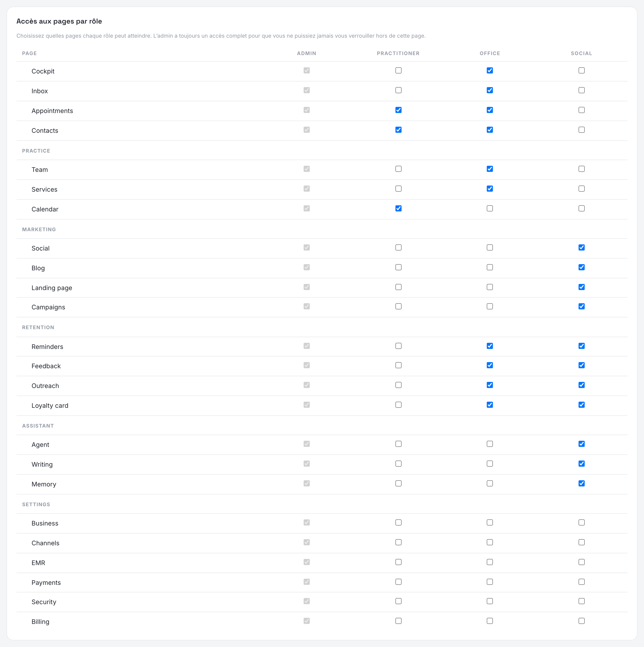Disable Memory access for Social role
Image resolution: width=644 pixels, height=647 pixels.
point(581,484)
